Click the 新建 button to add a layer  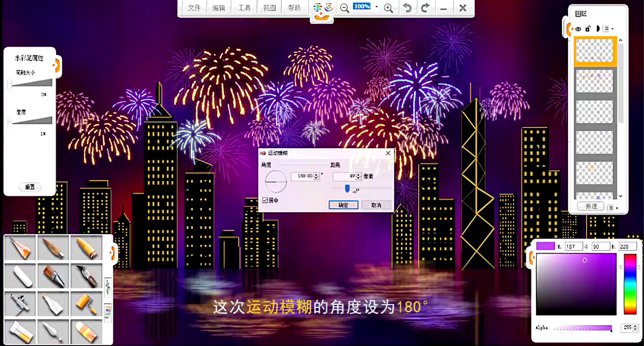pos(591,207)
